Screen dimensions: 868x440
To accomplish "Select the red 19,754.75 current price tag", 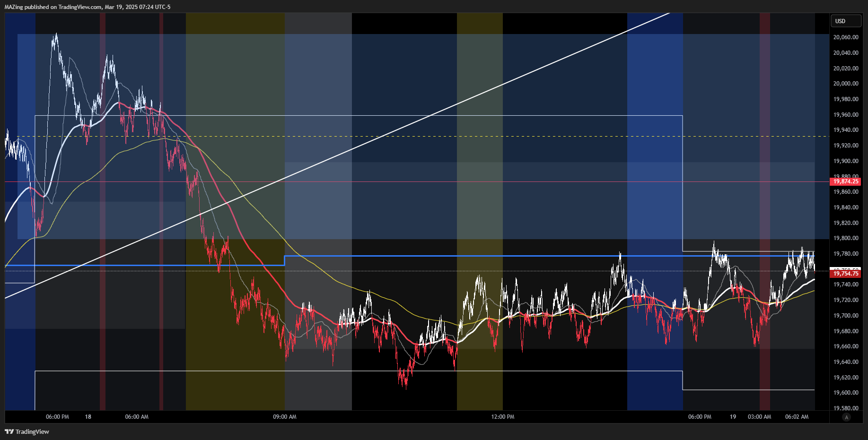I will (845, 274).
